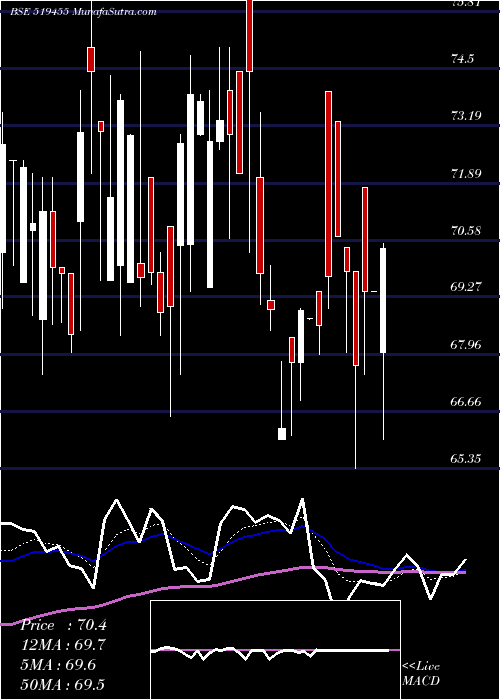
Task: Click the tall red candle below the 74.5 line
Action: (239, 122)
